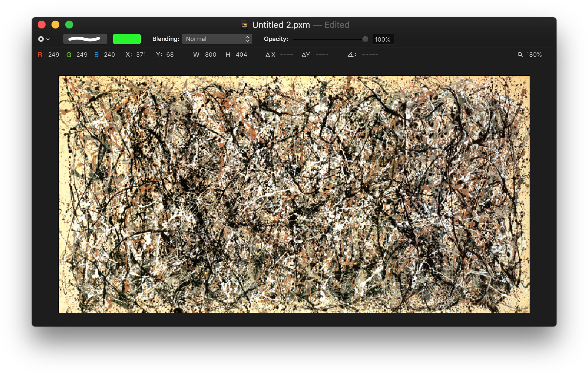Viewport: 588px width, 375px height.
Task: Click the Pixelmator document proxy icon
Action: tap(244, 25)
